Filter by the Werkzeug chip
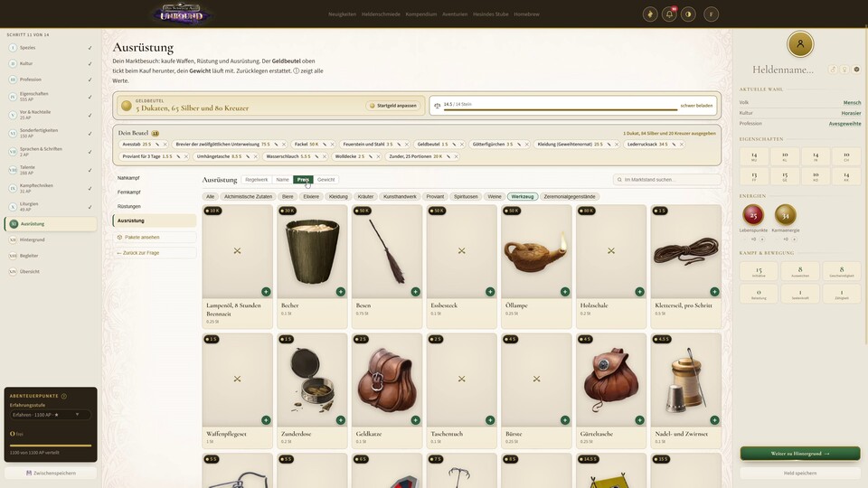 [x=523, y=196]
